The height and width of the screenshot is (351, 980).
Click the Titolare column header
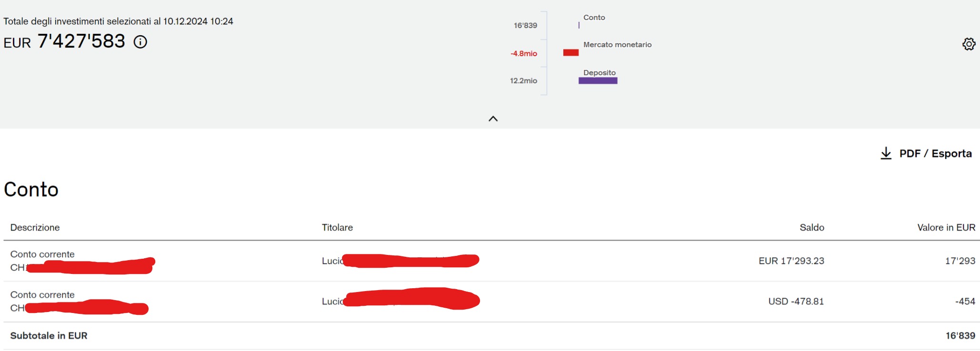tap(337, 228)
